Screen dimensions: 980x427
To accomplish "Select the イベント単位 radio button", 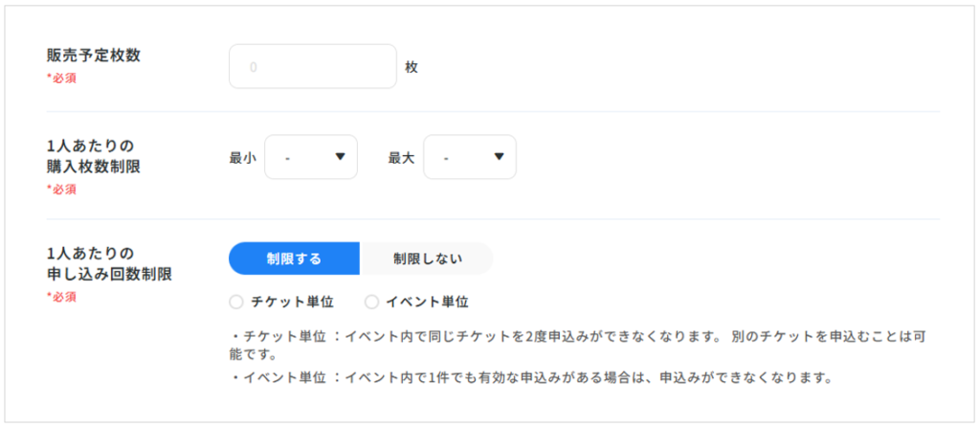I will coord(371,302).
